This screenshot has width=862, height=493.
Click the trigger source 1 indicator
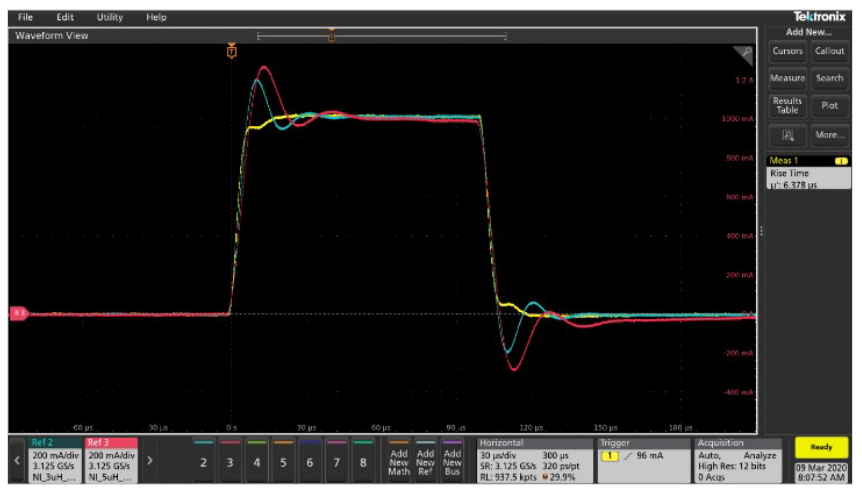coord(610,456)
